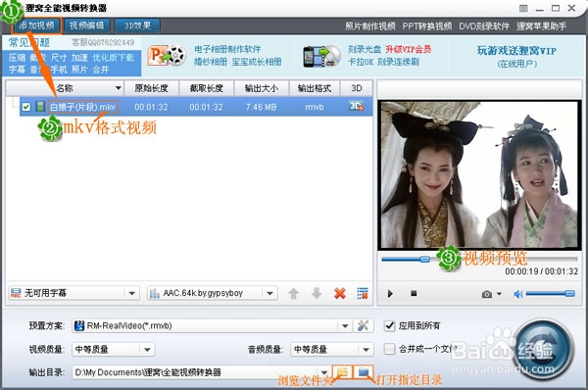Open the 3D效果 effects button
The width and height of the screenshot is (588, 390).
coord(137,25)
